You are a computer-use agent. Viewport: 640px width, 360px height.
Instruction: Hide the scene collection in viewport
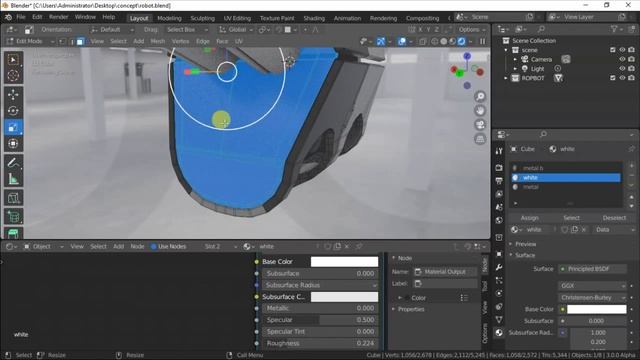click(x=622, y=50)
